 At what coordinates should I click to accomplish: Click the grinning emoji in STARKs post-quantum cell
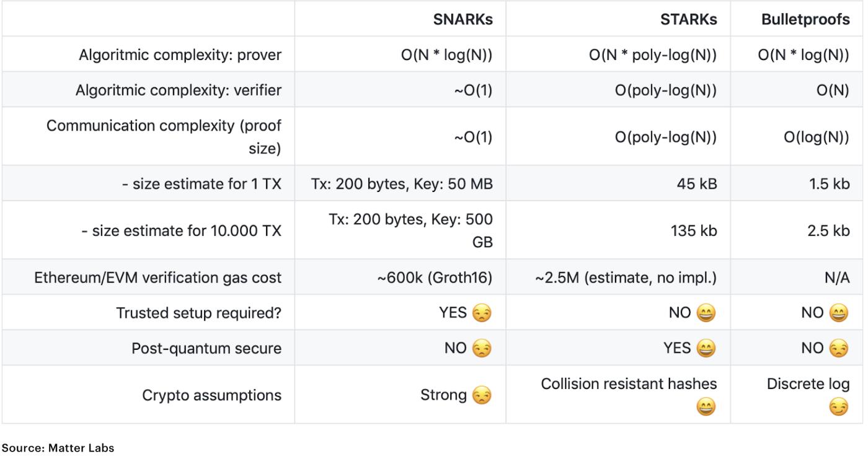(x=706, y=349)
